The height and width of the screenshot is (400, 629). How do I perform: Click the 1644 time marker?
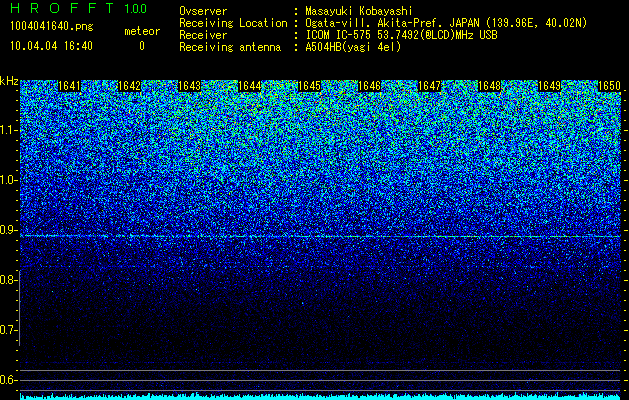250,86
